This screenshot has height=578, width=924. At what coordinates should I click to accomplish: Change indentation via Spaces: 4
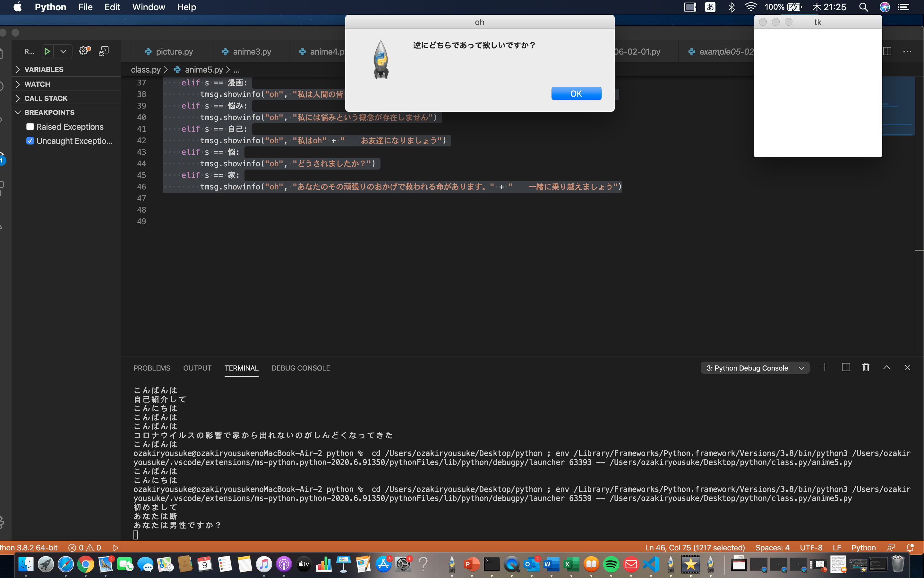coord(773,547)
